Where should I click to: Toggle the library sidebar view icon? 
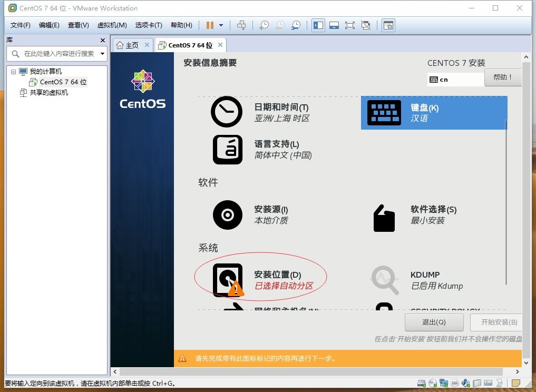[318, 25]
